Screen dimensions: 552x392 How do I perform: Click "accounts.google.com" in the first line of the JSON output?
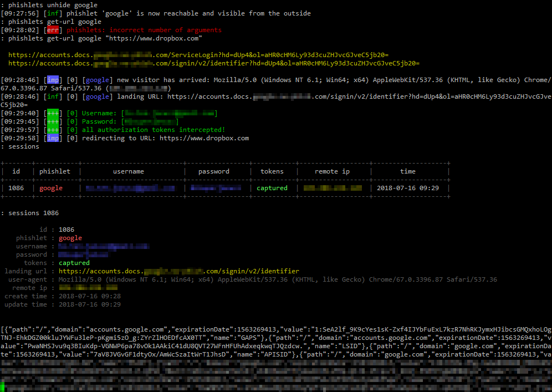click(x=127, y=330)
